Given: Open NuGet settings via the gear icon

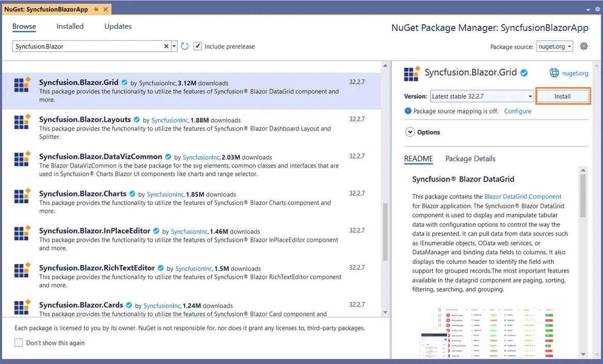Looking at the screenshot, I should pyautogui.click(x=583, y=46).
